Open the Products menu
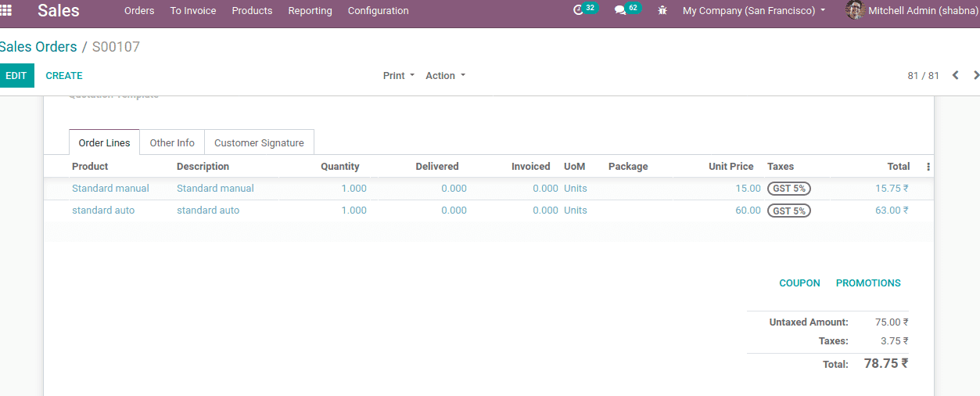 252,11
